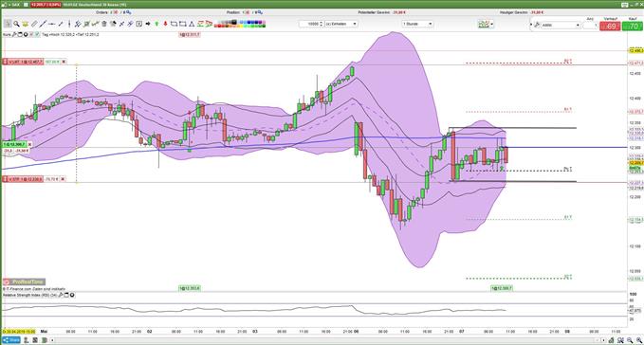Click the 10000 units input field

coord(310,25)
